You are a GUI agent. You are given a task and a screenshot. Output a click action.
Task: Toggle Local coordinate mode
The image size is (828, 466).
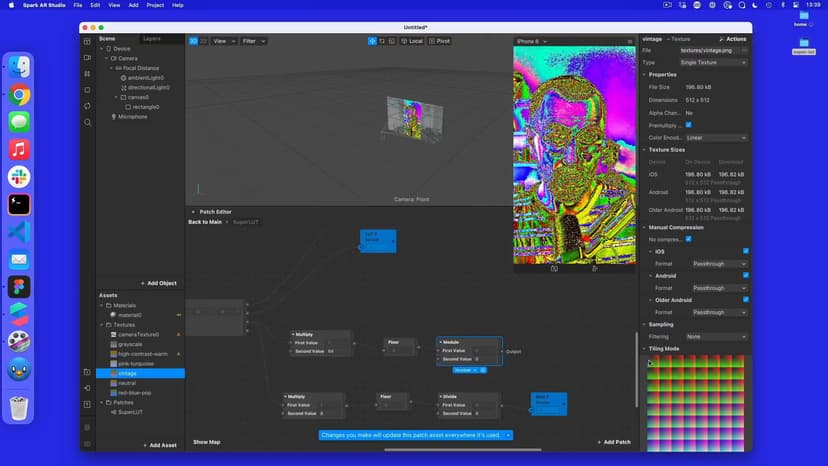pyautogui.click(x=412, y=41)
